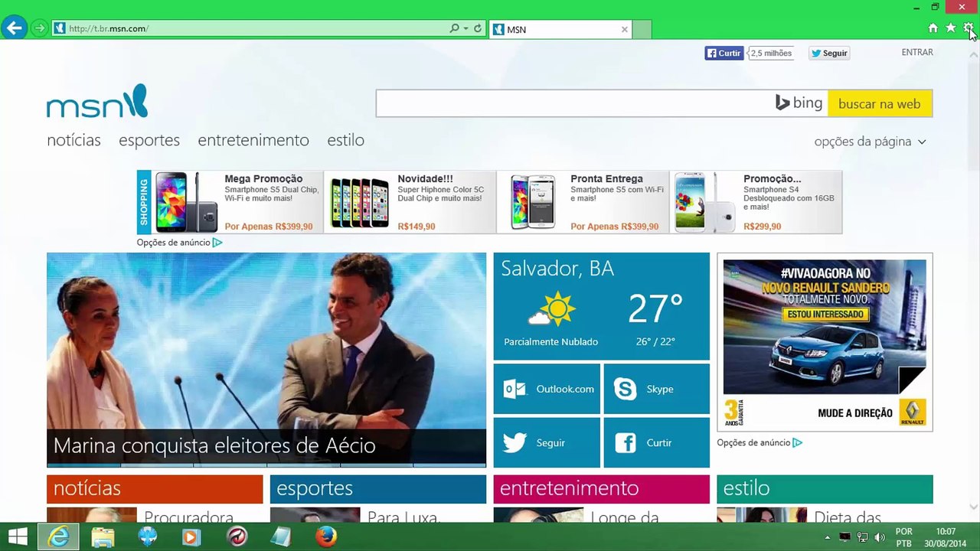Open the Salvador, BA weather tile
Viewport: 980px width, 551px height.
pyautogui.click(x=601, y=306)
